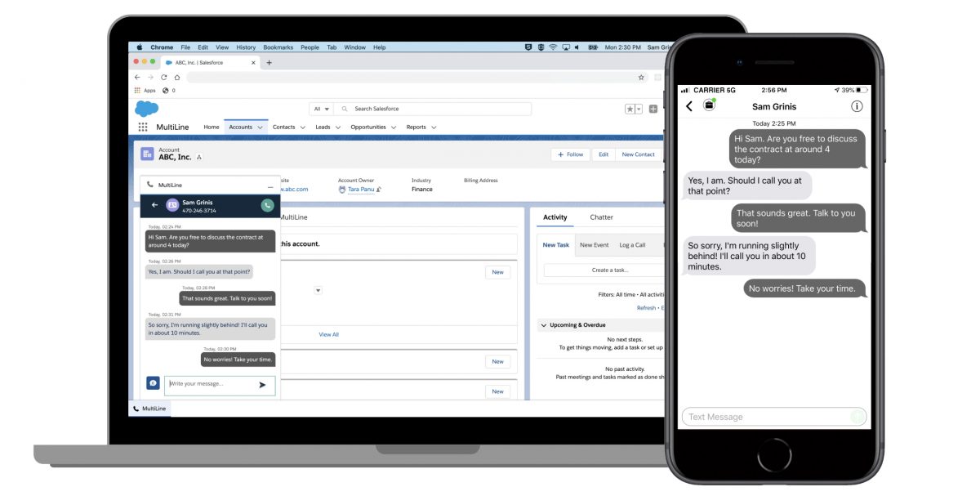Click the Favorites star icon in Salesforce header
Viewport: 980px width, 496px height.
coord(630,109)
